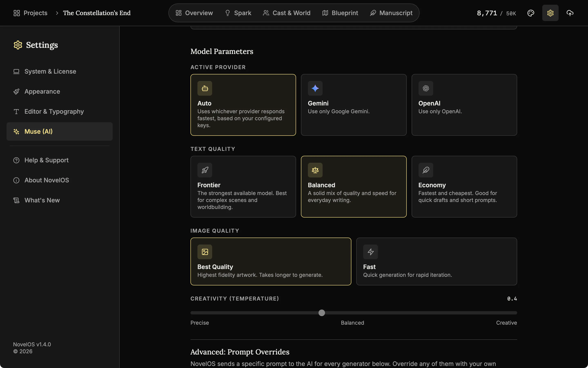Open settings via the gear icon in top bar
Image resolution: width=588 pixels, height=368 pixels.
tap(550, 13)
